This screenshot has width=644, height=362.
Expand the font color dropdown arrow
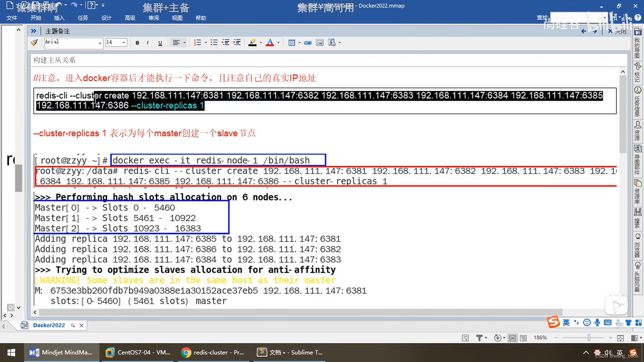pyautogui.click(x=278, y=43)
